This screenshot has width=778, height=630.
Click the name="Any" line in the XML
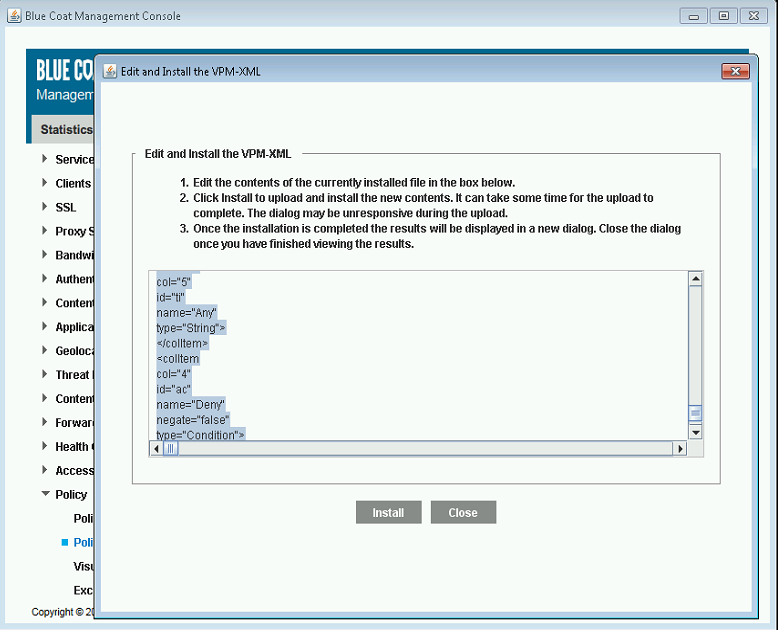click(x=187, y=313)
